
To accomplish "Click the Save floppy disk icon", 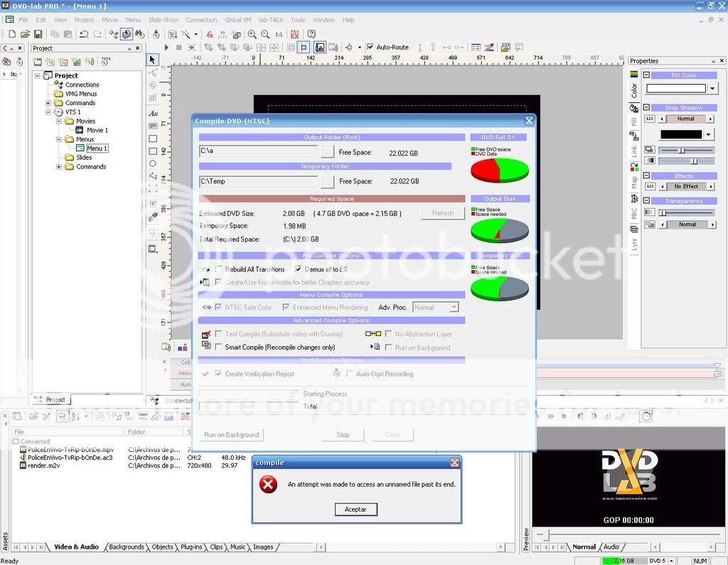I will click(38, 34).
